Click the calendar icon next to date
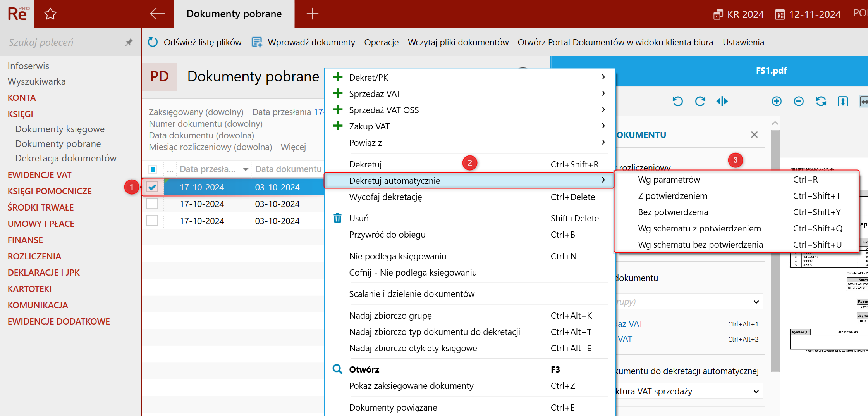Screen dimensions: 868x416 tap(780, 15)
